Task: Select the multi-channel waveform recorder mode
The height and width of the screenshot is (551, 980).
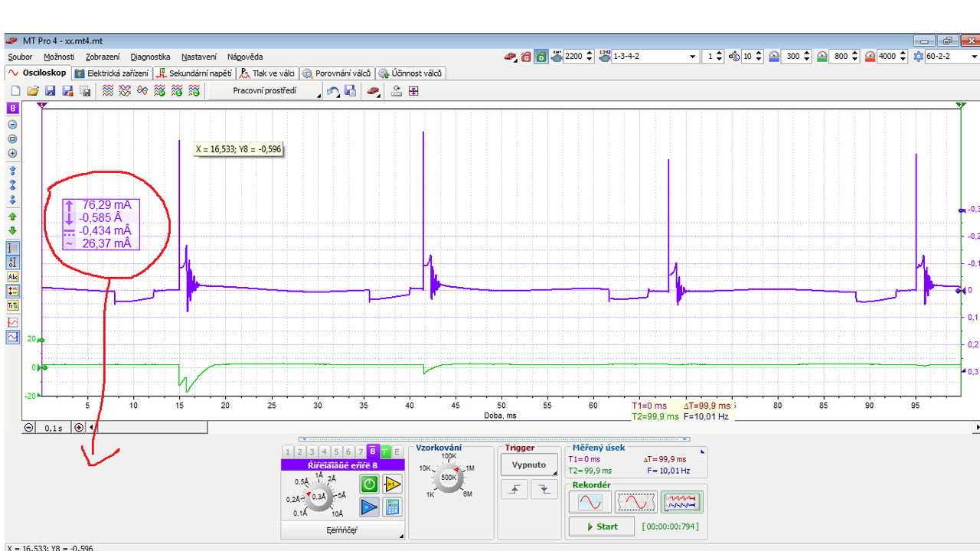Action: pyautogui.click(x=682, y=502)
